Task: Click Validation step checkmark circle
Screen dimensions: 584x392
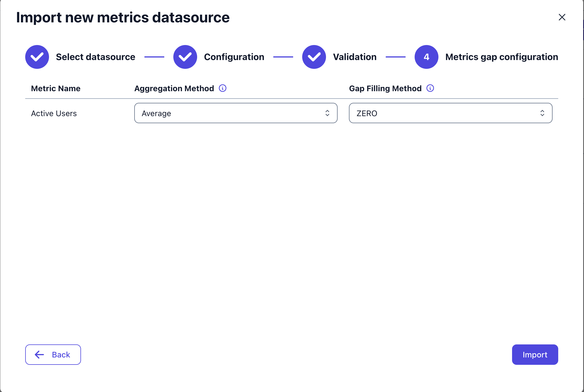Action: (x=314, y=57)
